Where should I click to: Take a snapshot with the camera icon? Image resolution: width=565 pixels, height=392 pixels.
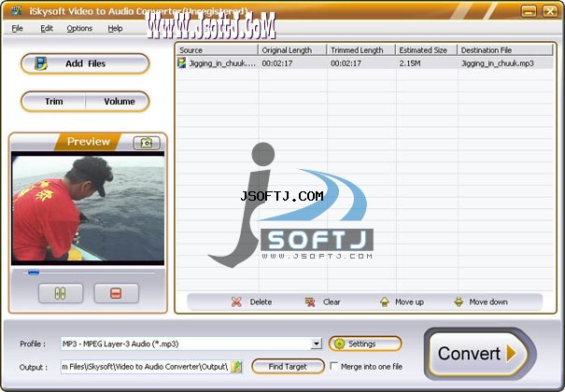point(147,143)
